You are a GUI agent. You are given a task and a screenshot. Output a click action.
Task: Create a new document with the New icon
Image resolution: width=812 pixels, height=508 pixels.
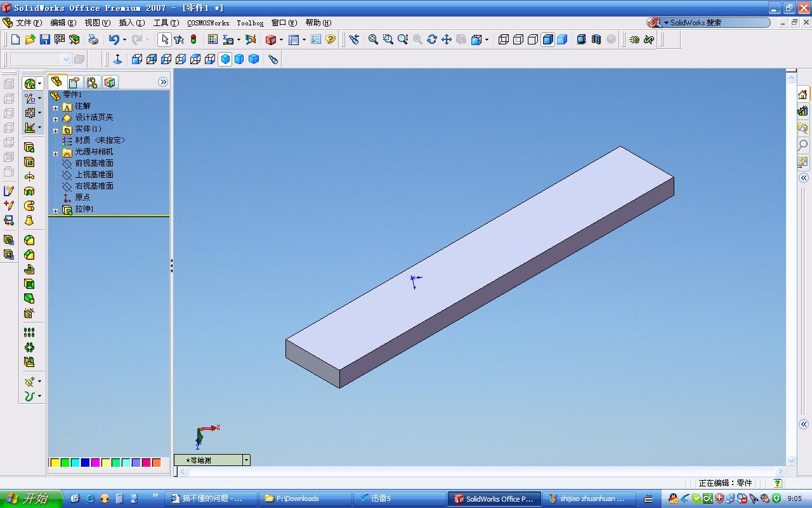pos(16,39)
